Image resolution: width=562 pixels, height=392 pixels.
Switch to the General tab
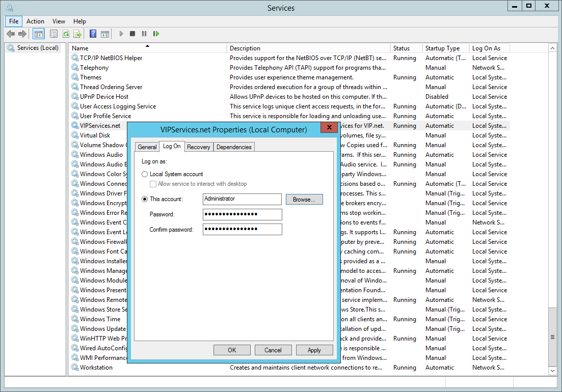(x=147, y=147)
